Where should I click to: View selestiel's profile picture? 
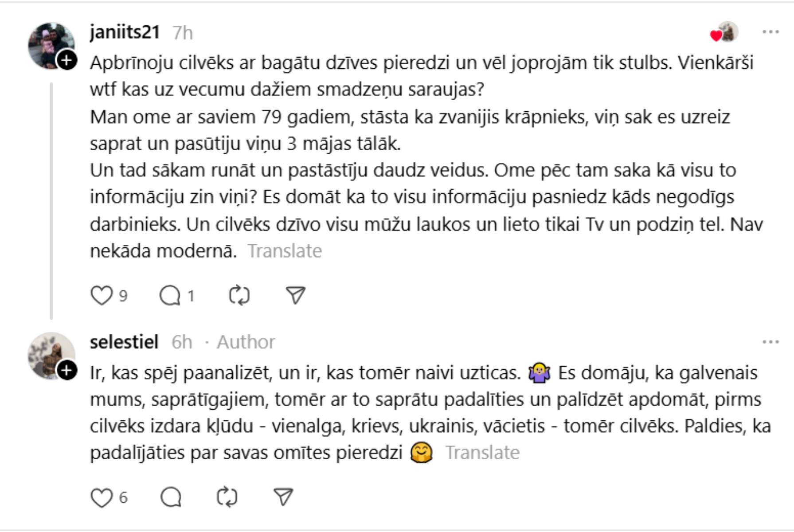pyautogui.click(x=49, y=353)
